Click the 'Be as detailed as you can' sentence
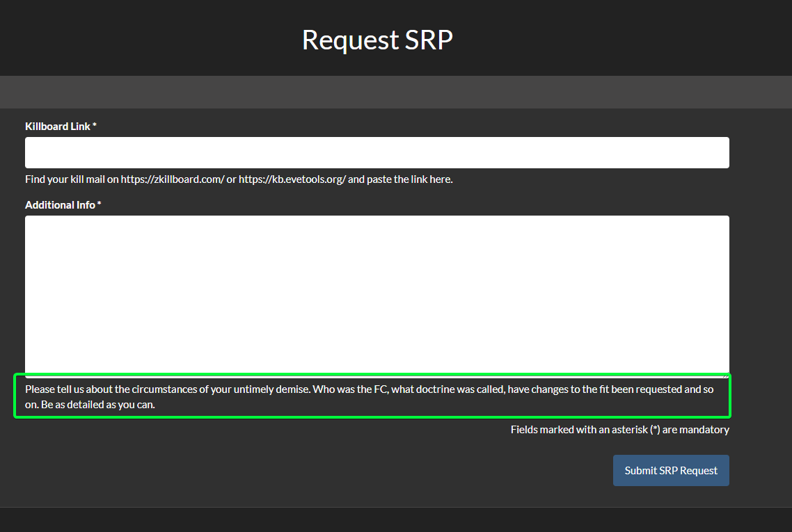This screenshot has width=792, height=532. pos(101,404)
